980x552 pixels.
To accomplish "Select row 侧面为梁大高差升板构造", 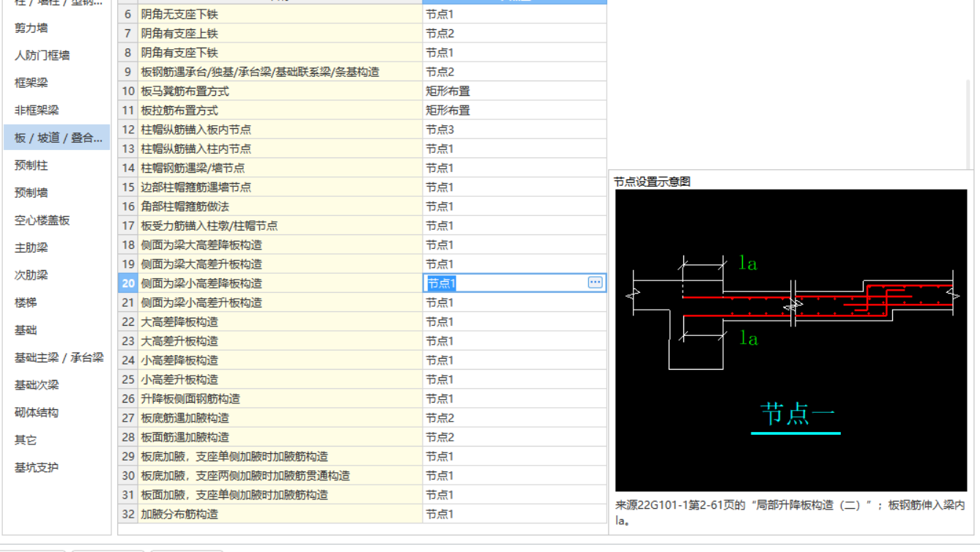I will [281, 264].
